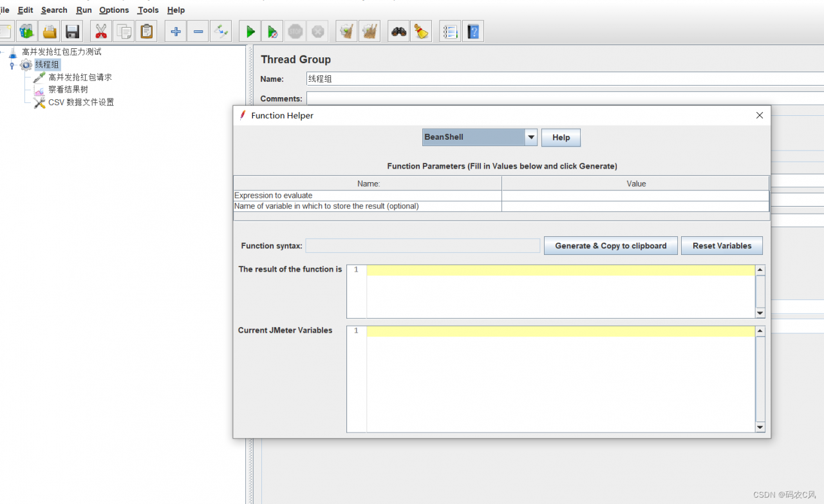Click the Reset Variables button

722,246
